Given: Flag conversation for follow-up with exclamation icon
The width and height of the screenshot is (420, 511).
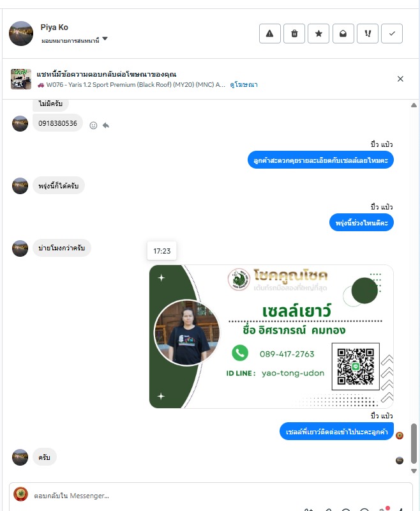Looking at the screenshot, I should tap(368, 34).
